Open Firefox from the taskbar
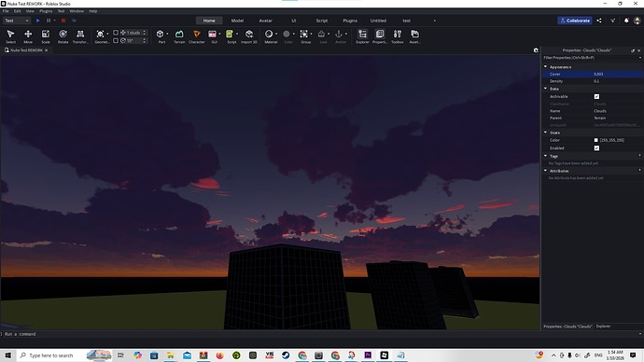 pos(219,355)
